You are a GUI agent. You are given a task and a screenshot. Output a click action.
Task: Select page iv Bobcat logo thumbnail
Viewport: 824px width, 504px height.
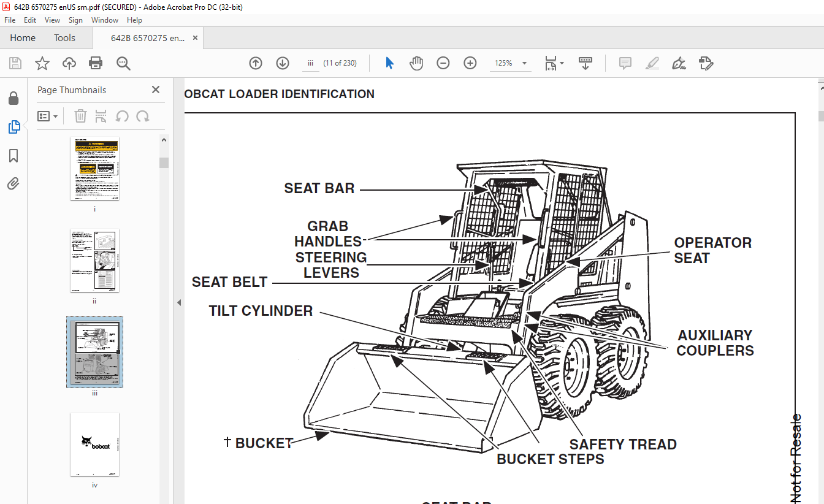tap(94, 444)
